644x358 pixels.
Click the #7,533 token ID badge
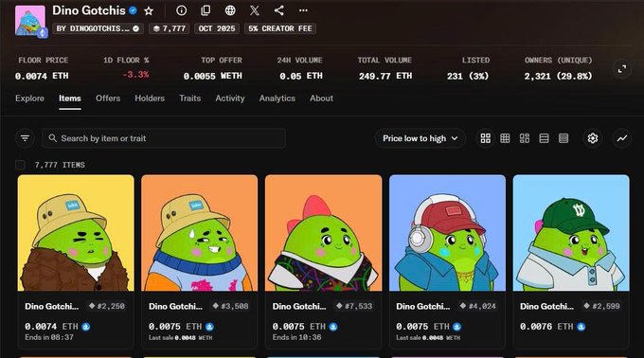click(354, 306)
